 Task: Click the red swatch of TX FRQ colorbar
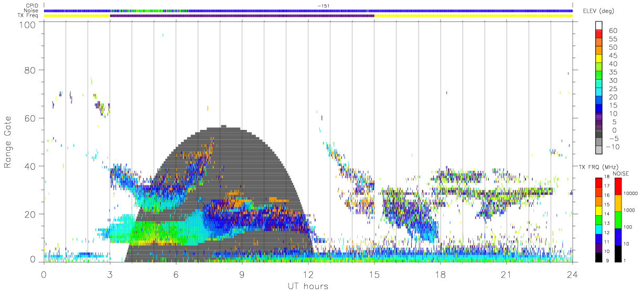598,183
